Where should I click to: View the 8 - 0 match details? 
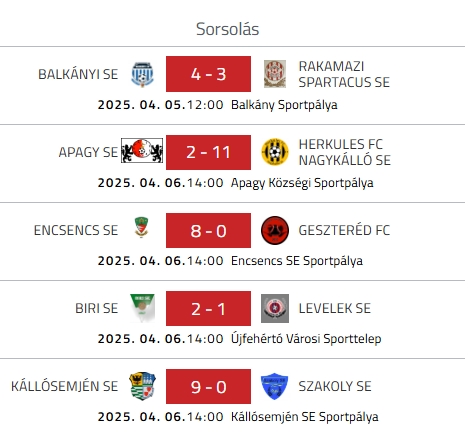208,230
